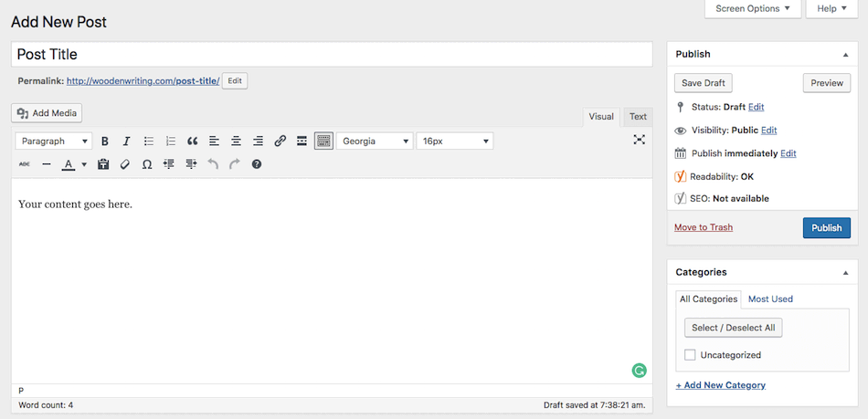The image size is (868, 419).
Task: Insert a blockquote using the quote icon
Action: (192, 141)
